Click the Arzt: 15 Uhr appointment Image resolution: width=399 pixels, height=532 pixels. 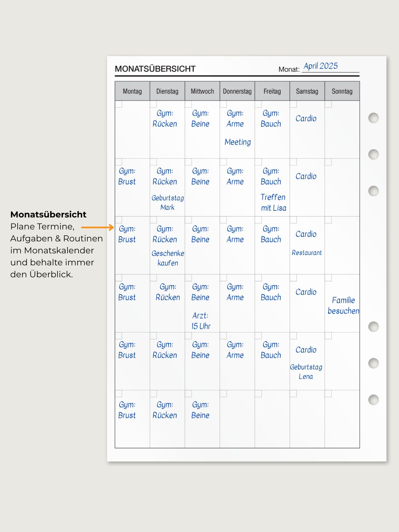point(200,321)
